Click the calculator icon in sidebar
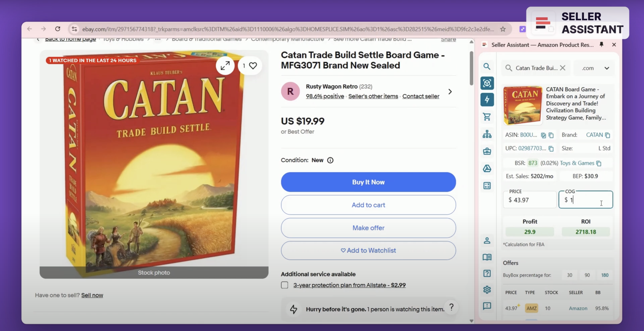This screenshot has height=331, width=644. click(x=487, y=186)
